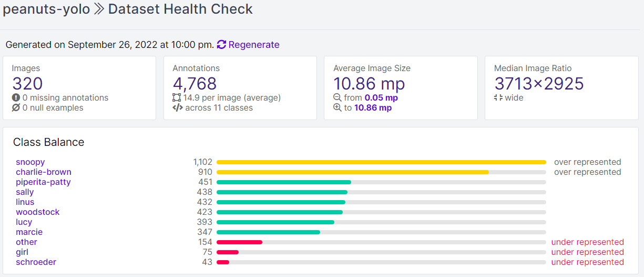Screen dimensions: 644x277
Task: Click the green marcie balance bar
Action: [268, 232]
